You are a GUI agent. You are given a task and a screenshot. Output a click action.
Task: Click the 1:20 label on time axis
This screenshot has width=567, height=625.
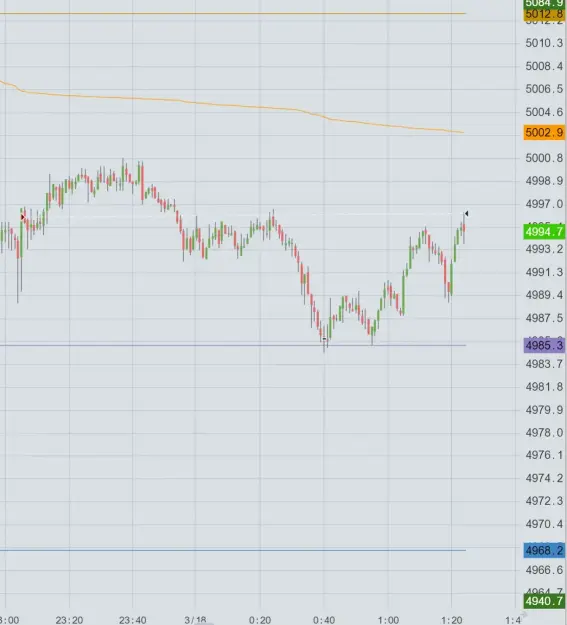451,620
